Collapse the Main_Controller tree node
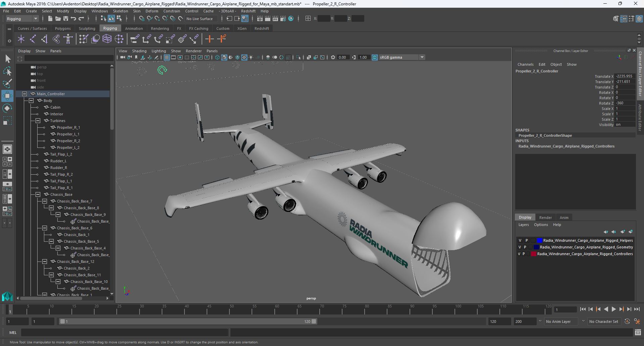This screenshot has height=346, width=644. pyautogui.click(x=24, y=94)
